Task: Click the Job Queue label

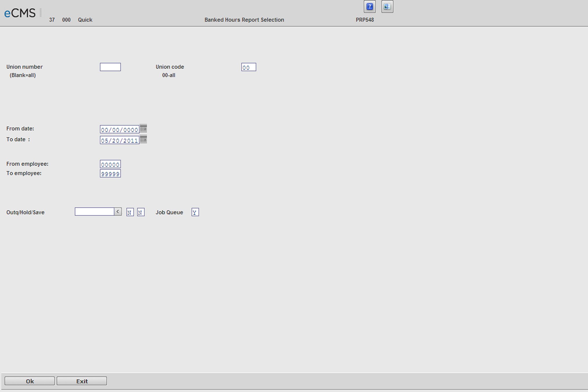Action: [x=169, y=212]
